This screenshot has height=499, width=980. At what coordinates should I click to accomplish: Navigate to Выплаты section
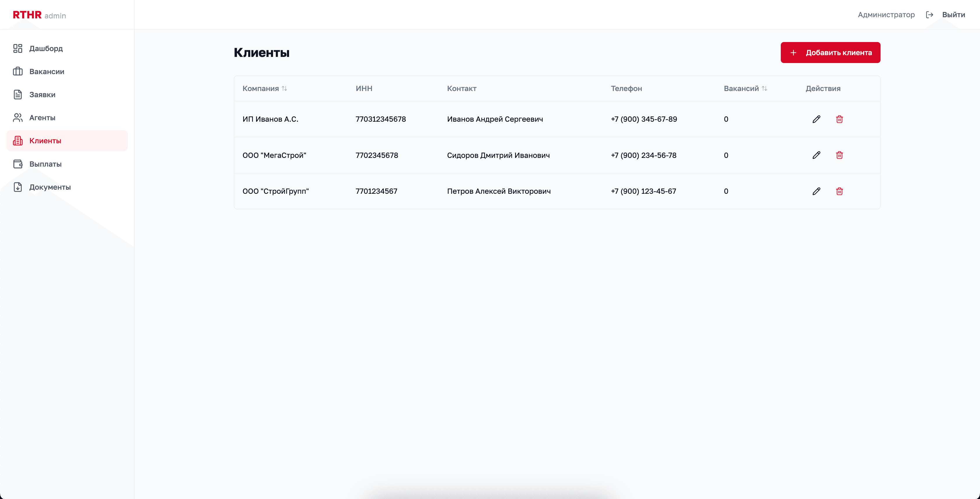click(x=45, y=164)
